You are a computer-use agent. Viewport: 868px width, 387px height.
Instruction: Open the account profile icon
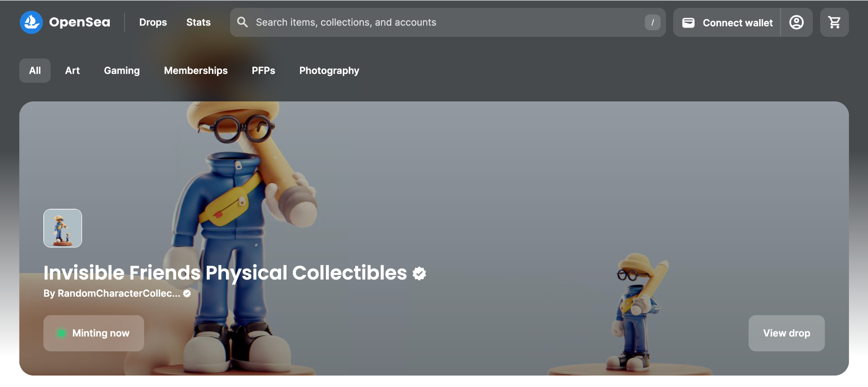(x=796, y=22)
